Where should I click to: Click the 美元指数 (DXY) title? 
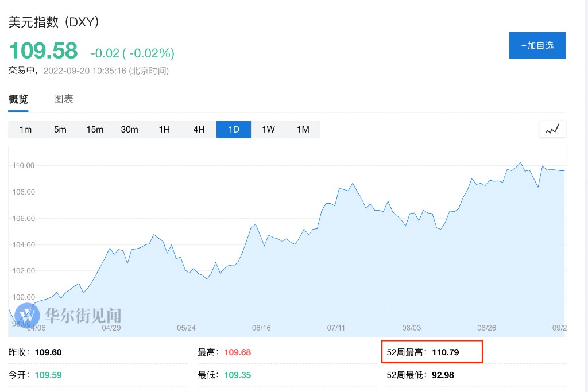point(54,22)
